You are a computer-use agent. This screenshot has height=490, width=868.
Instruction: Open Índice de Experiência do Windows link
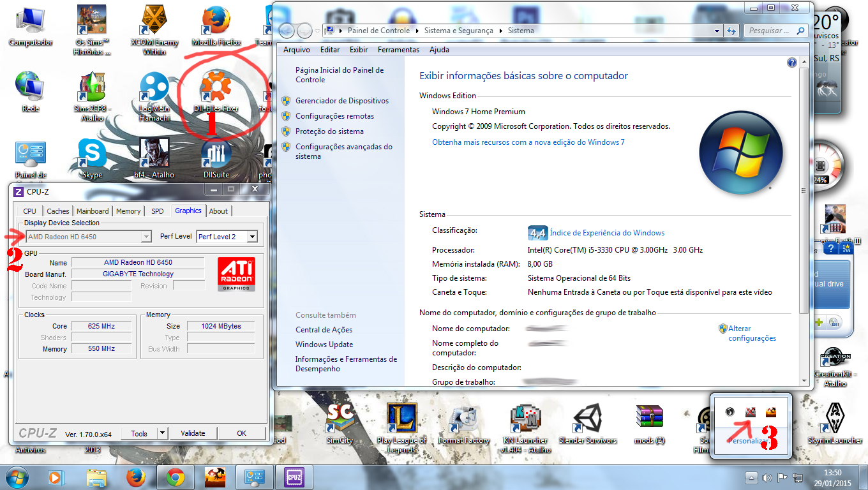tap(606, 233)
